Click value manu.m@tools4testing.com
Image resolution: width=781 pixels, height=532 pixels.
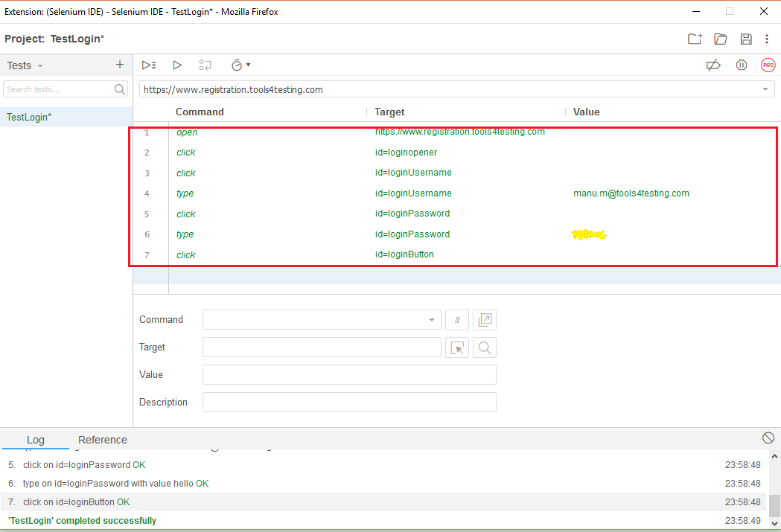tap(631, 193)
